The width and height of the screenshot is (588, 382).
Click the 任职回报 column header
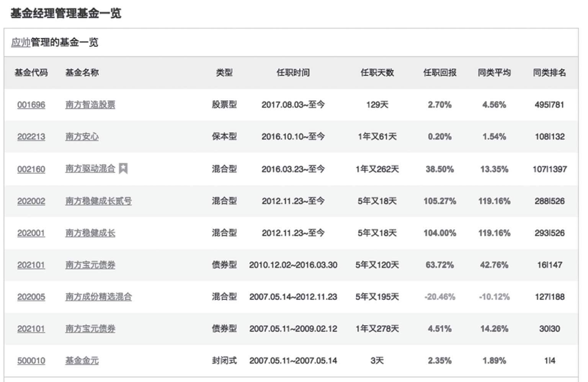point(440,72)
